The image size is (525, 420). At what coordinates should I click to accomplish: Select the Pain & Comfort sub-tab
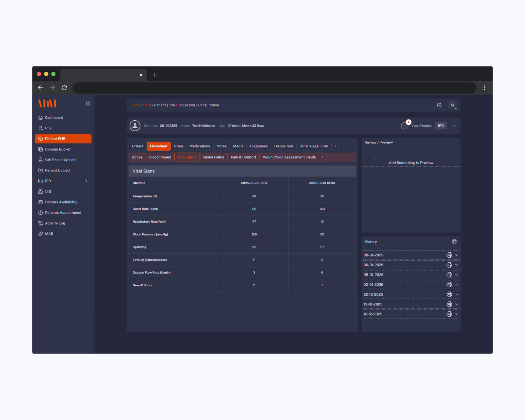point(243,157)
